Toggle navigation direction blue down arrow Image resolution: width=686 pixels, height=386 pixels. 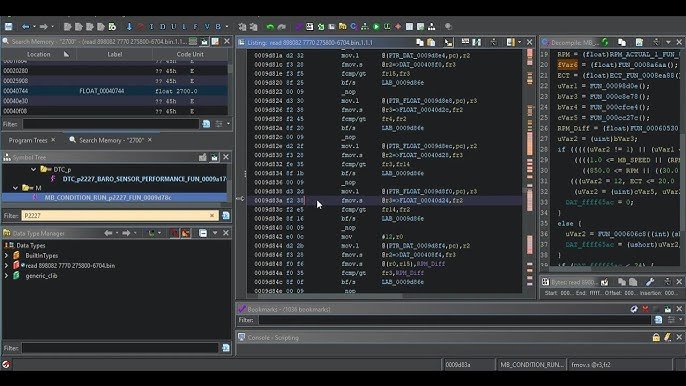tap(129, 27)
